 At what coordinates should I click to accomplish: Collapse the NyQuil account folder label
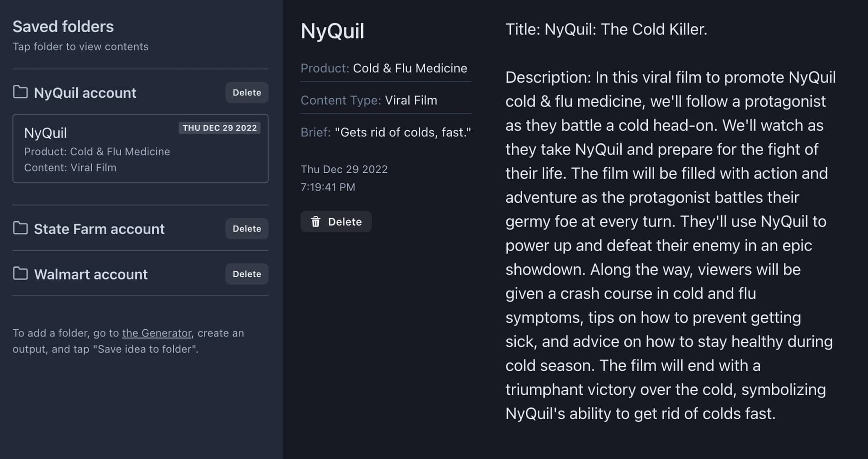click(85, 93)
